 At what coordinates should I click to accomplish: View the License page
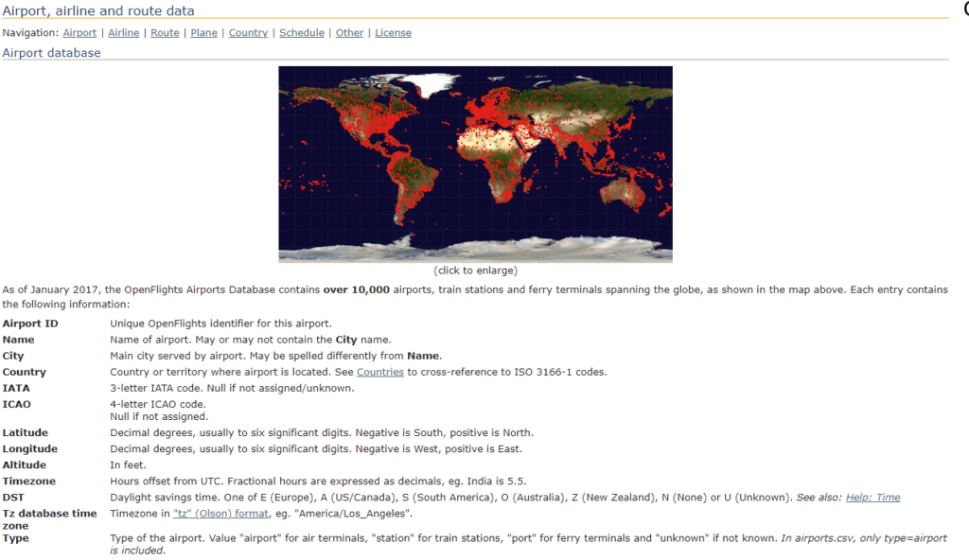pyautogui.click(x=393, y=32)
